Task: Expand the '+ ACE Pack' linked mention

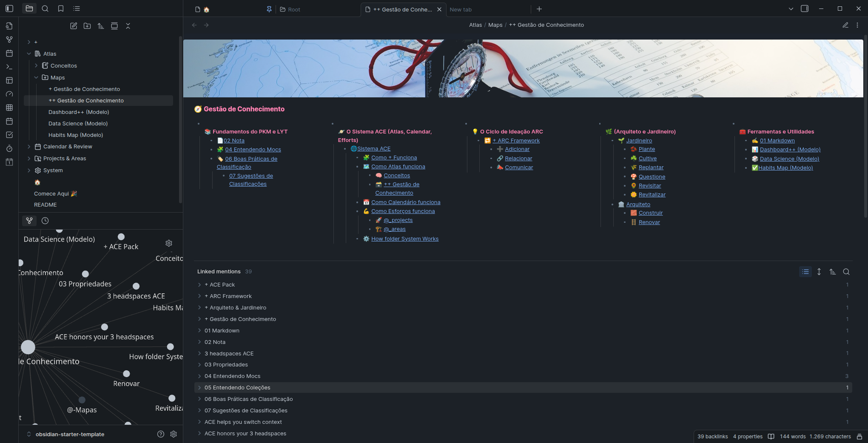Action: pos(199,285)
